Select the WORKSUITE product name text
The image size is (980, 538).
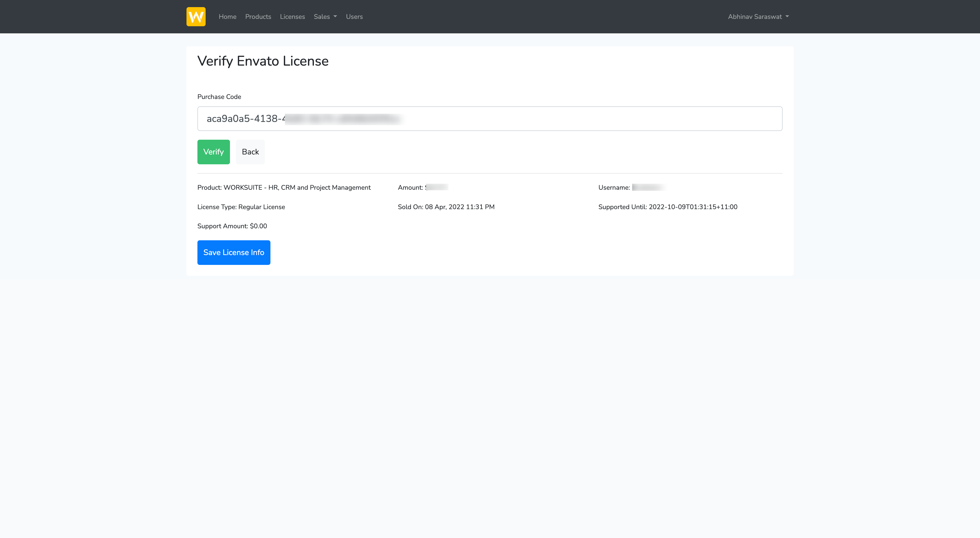[x=297, y=188]
